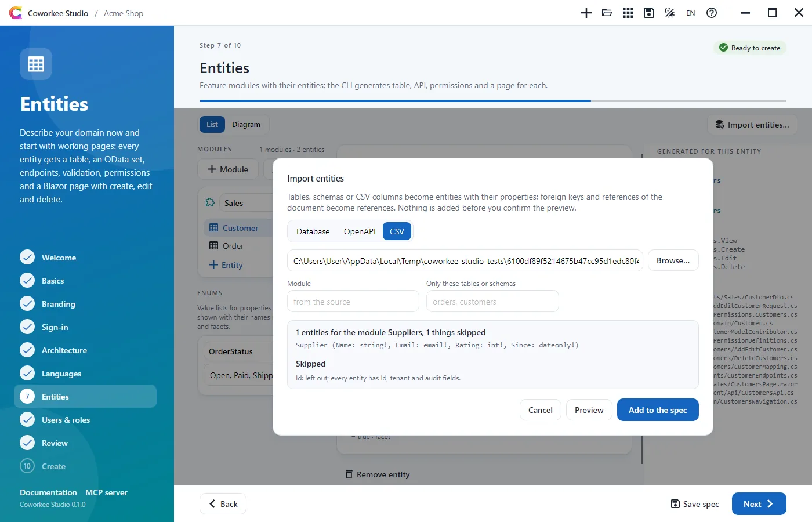Jump to Languages step
Viewport: 812px width, 522px height.
pyautogui.click(x=85, y=374)
